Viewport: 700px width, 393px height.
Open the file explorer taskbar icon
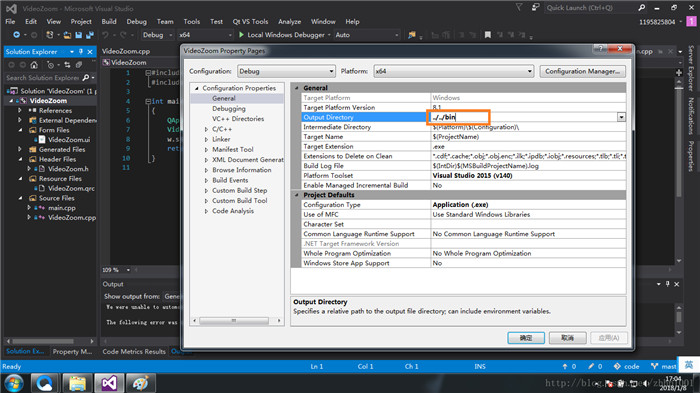point(77,383)
